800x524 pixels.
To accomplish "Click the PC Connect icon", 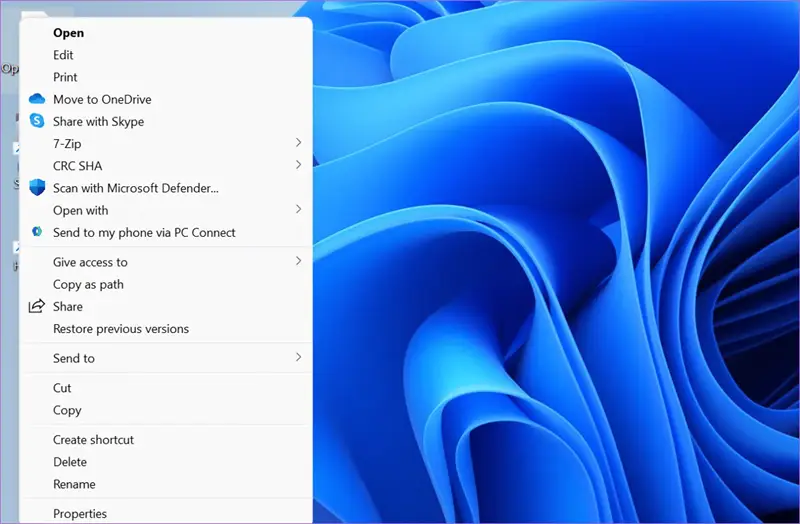I will pyautogui.click(x=37, y=232).
